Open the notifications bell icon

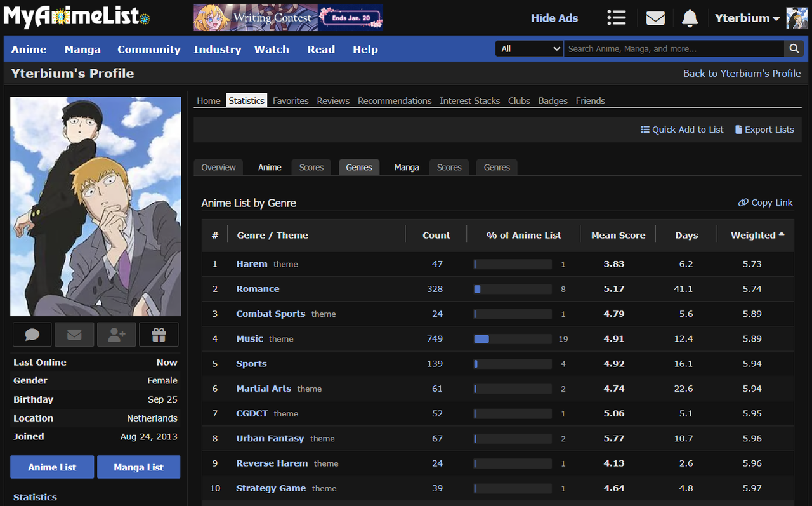(x=690, y=18)
